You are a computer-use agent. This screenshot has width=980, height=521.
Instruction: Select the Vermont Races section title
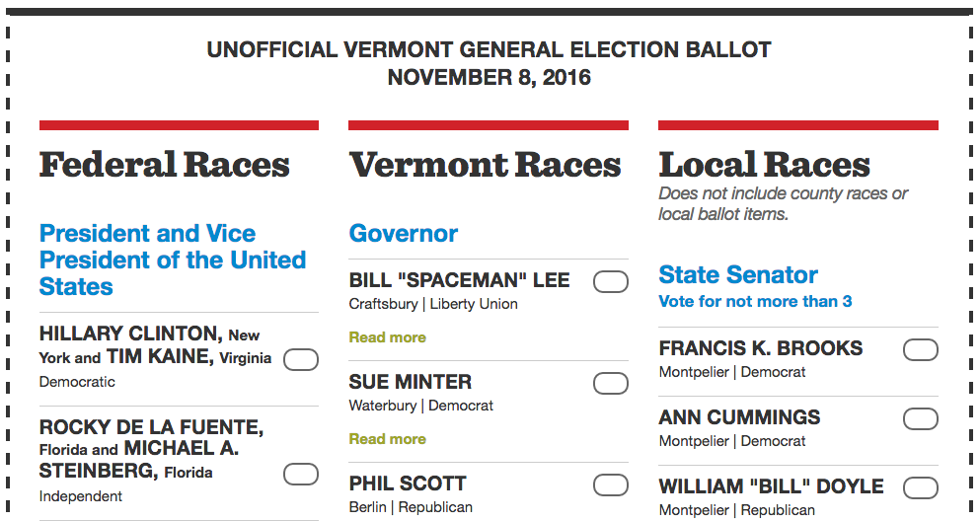(x=485, y=165)
